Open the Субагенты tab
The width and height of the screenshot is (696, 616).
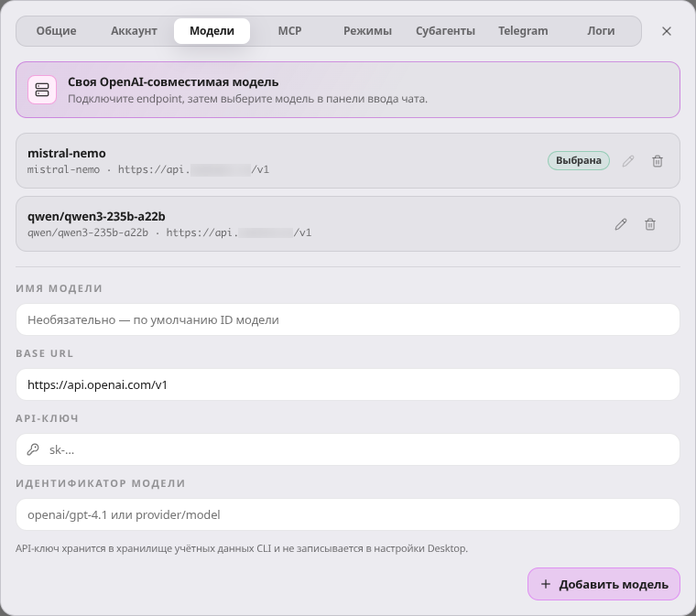445,31
